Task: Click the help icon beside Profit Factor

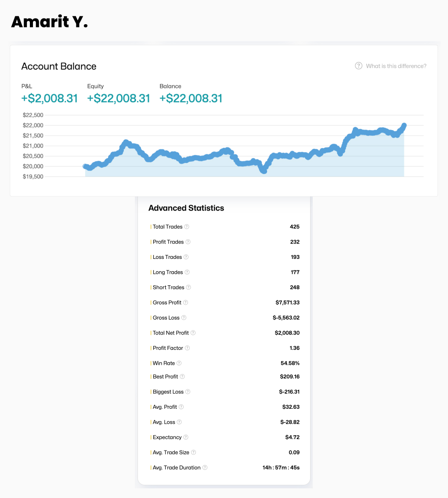Action: (188, 348)
